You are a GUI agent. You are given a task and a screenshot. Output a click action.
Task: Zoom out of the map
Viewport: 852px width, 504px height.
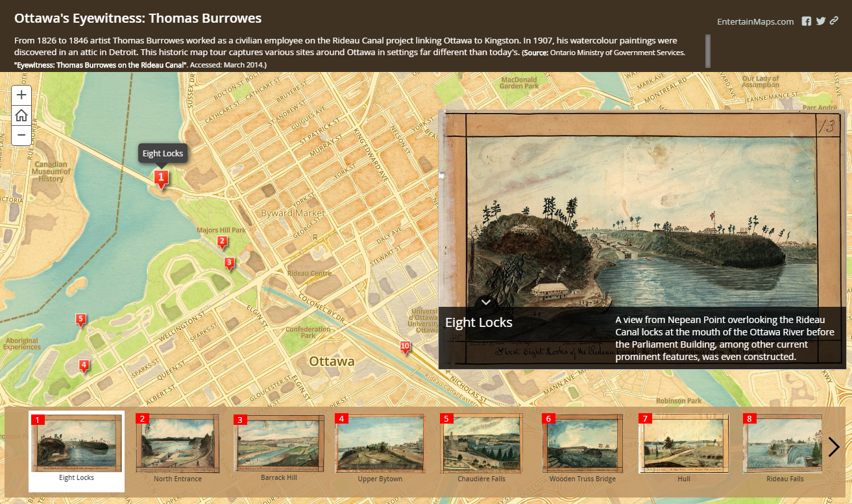(x=21, y=135)
